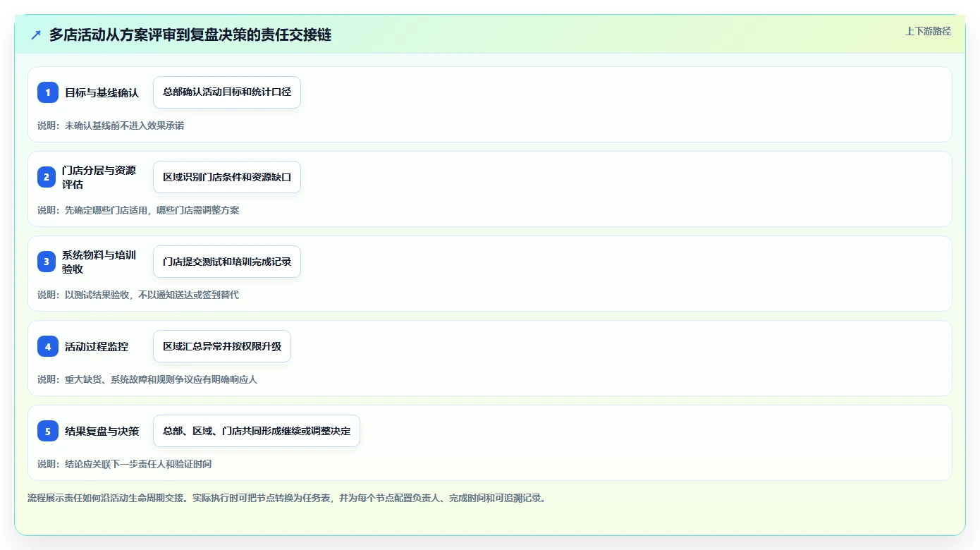
Task: Select the 区域识别门店条件和资源缺口 chip
Action: coord(227,177)
